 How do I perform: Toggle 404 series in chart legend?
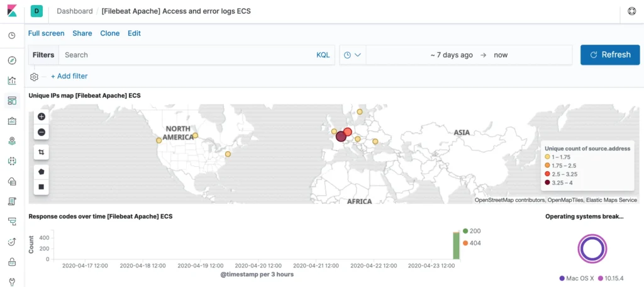(472, 243)
